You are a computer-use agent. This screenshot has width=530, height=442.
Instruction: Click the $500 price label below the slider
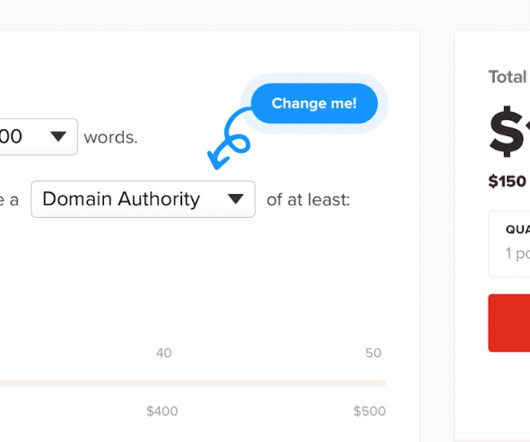tap(369, 411)
